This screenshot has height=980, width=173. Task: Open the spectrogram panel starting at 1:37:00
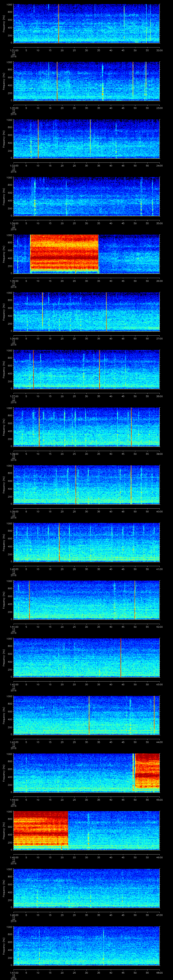coord(87,369)
